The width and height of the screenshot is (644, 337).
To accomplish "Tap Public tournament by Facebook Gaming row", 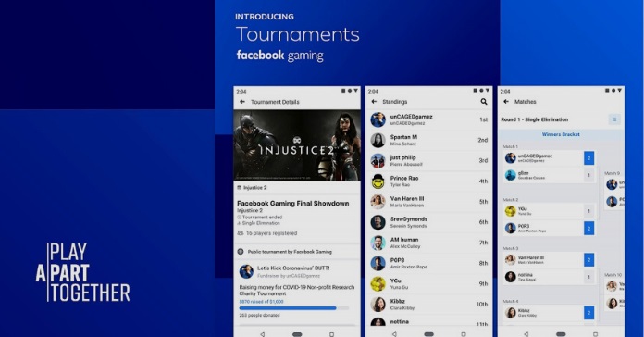I will pos(297,252).
